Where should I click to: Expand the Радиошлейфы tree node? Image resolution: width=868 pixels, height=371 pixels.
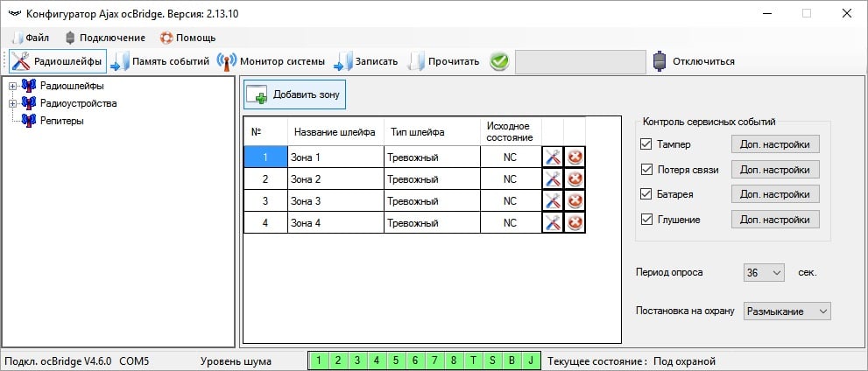[13, 87]
